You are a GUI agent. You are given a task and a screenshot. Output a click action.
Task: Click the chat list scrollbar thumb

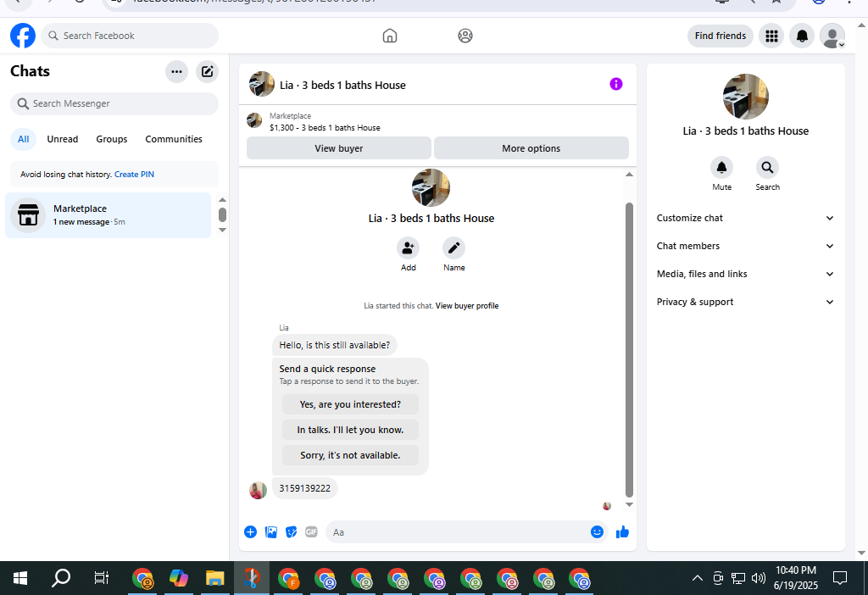(x=222, y=214)
